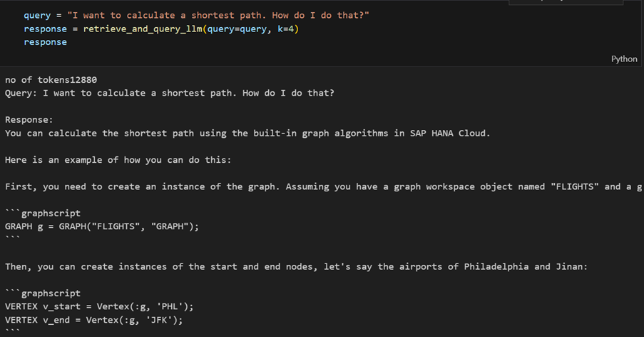Image resolution: width=644 pixels, height=337 pixels.
Task: Open the Python cell language picker
Action: tap(624, 59)
